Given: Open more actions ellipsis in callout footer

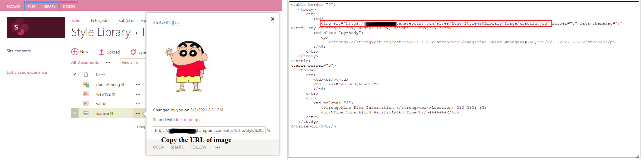Looking at the screenshot, I should pos(217,147).
